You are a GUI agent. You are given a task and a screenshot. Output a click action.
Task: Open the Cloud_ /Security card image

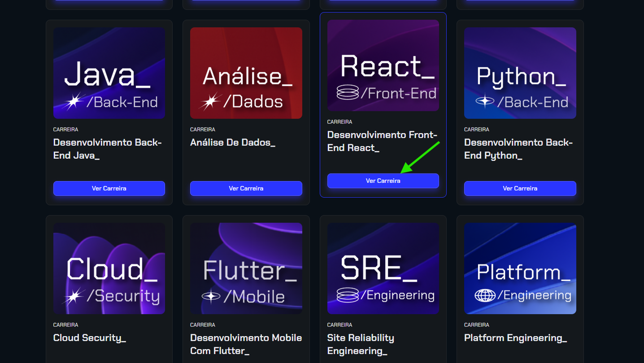coord(109,268)
